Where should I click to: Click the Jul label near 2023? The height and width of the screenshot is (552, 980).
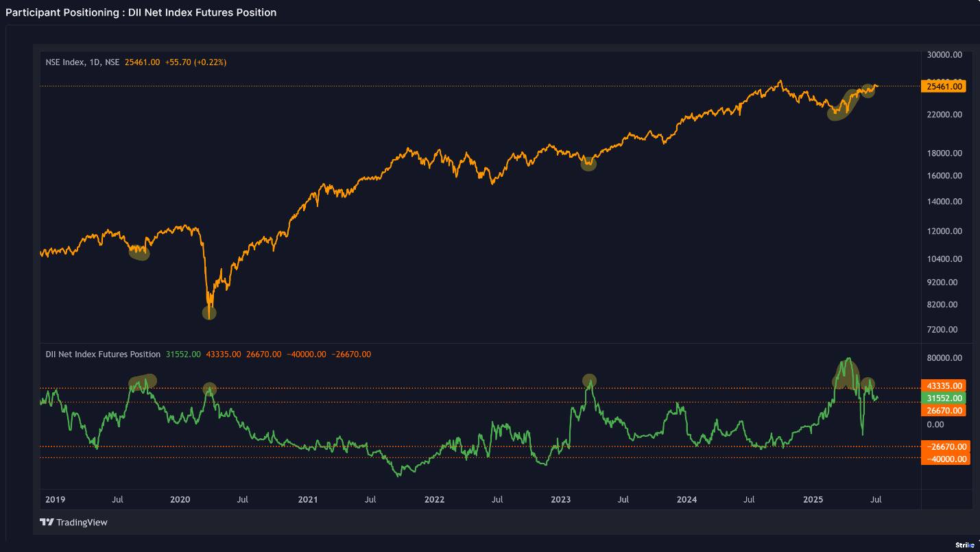tap(623, 500)
